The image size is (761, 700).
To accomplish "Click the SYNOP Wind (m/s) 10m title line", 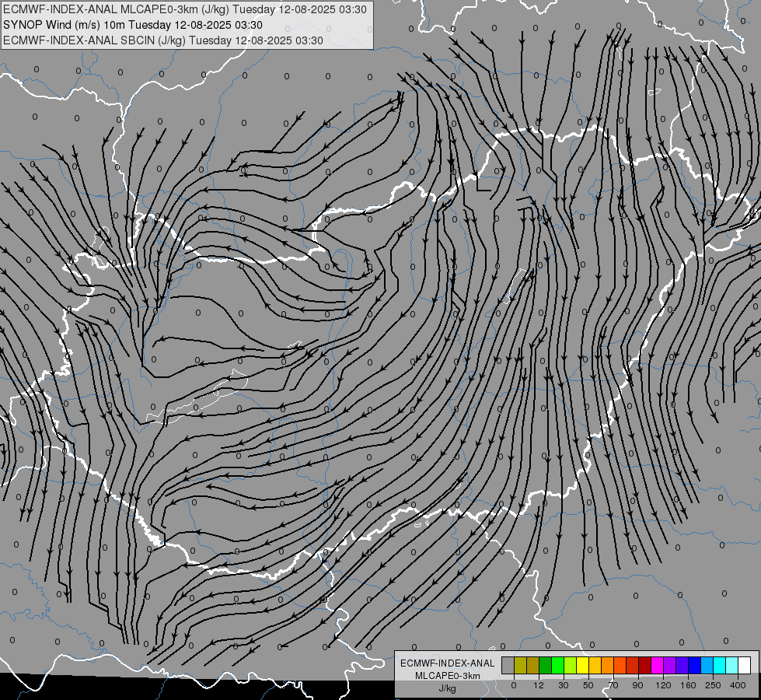I will (x=132, y=25).
